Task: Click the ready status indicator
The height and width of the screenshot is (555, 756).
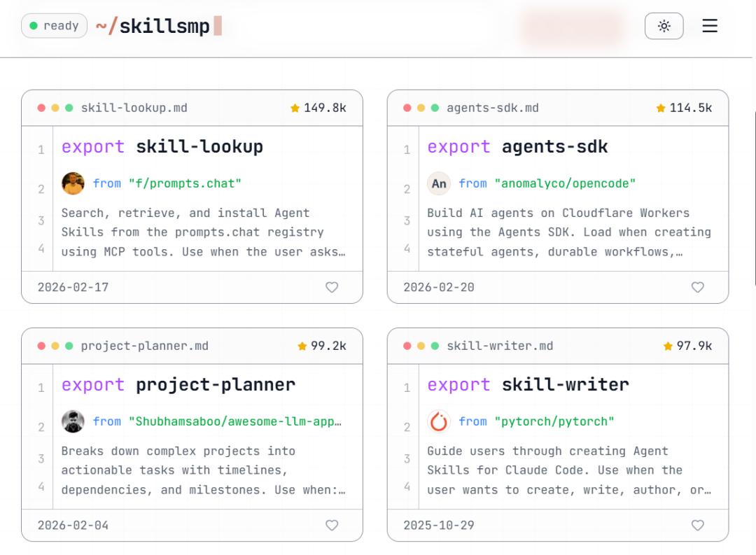Action: pyautogui.click(x=54, y=26)
